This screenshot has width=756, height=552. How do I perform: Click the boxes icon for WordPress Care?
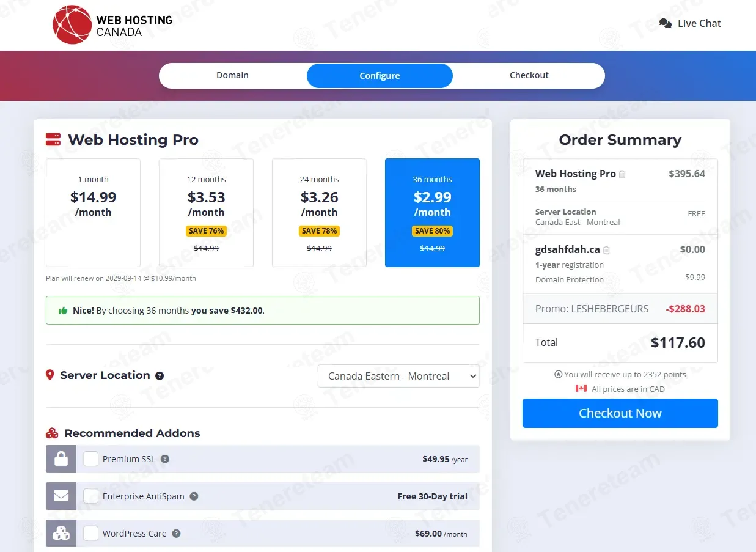[61, 534]
